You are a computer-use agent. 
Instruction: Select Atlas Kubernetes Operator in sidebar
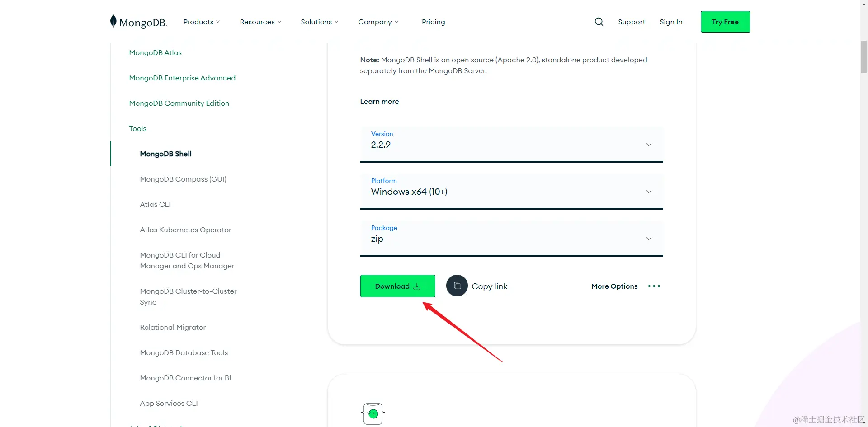coord(185,230)
